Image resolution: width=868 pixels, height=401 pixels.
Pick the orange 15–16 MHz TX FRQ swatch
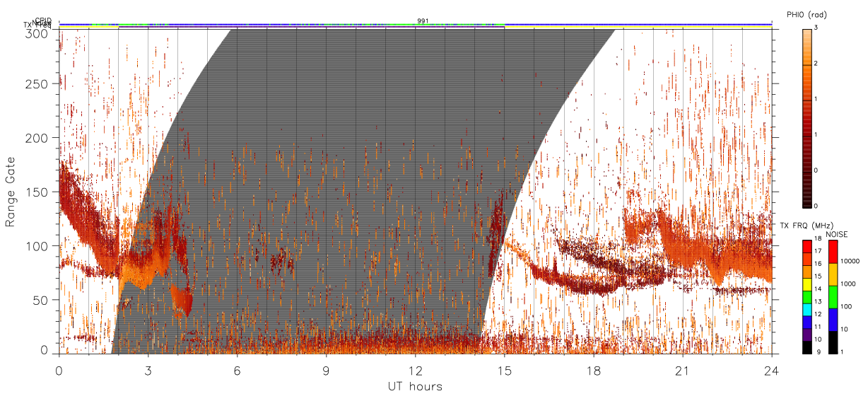[807, 271]
